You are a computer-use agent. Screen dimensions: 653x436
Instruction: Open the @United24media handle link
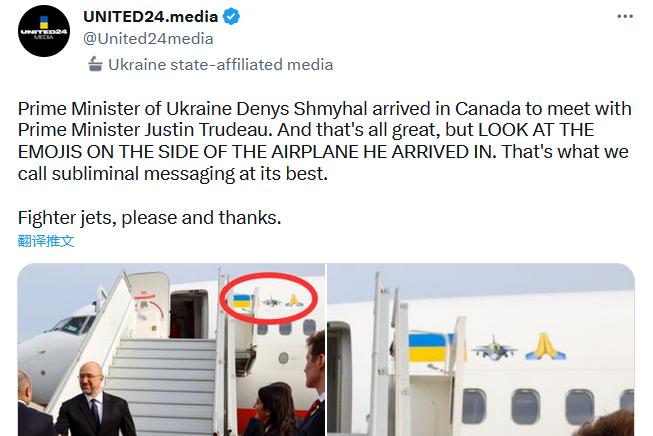148,39
